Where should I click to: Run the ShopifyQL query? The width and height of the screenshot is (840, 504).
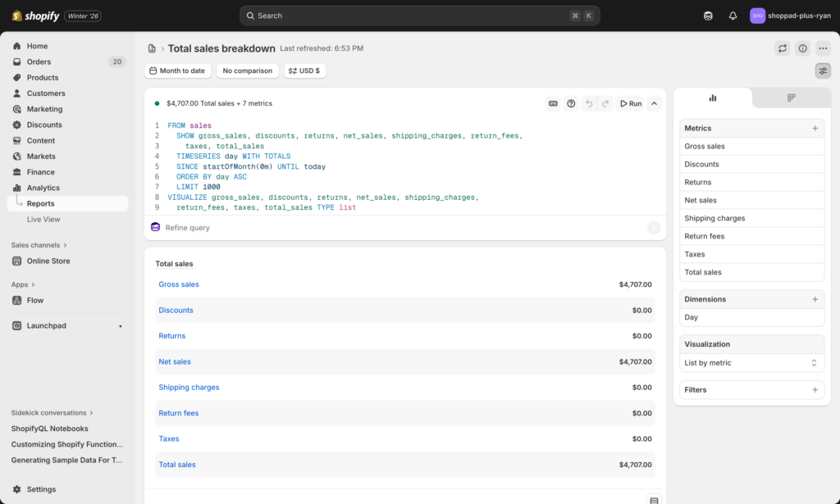[x=631, y=104]
